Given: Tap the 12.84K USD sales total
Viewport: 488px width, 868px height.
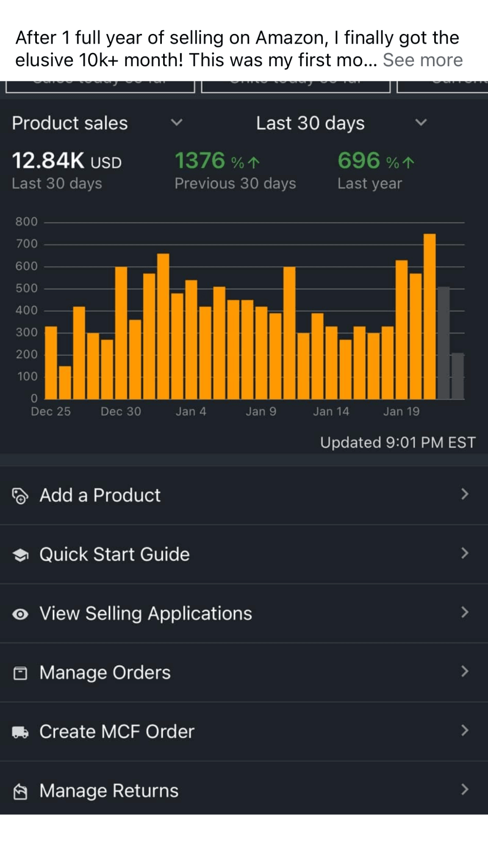Looking at the screenshot, I should coord(67,161).
